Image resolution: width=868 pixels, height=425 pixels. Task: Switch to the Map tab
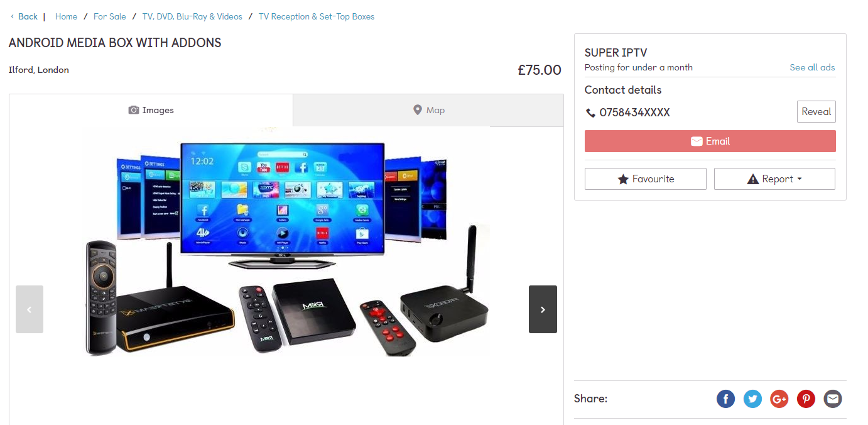click(x=428, y=110)
